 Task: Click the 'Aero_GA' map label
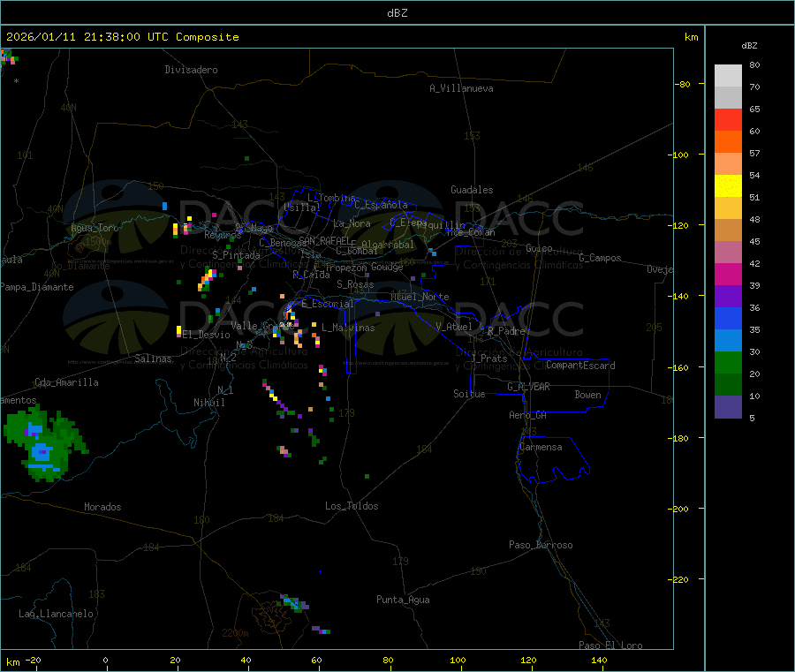tap(527, 415)
